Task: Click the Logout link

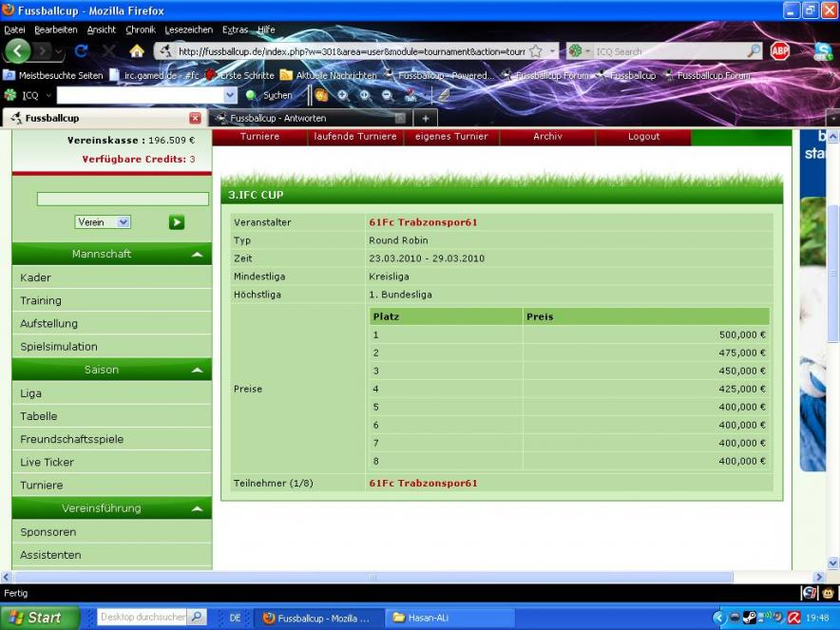Action: tap(643, 137)
